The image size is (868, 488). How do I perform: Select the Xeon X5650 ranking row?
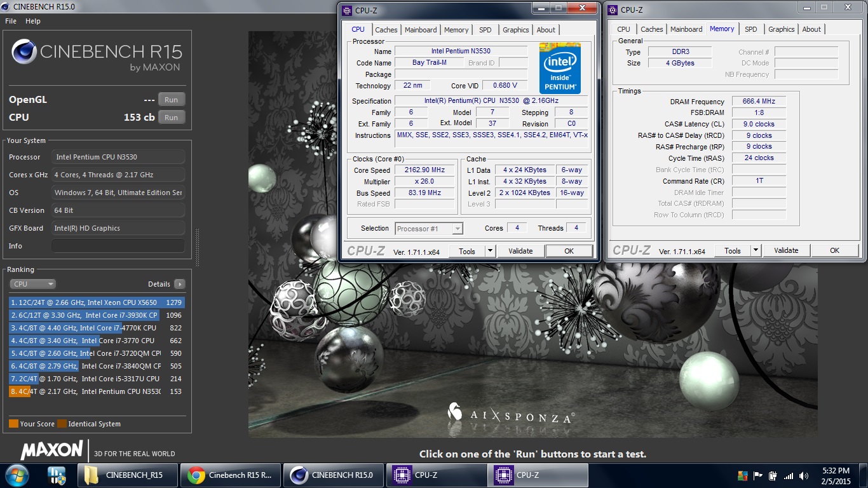click(x=97, y=302)
